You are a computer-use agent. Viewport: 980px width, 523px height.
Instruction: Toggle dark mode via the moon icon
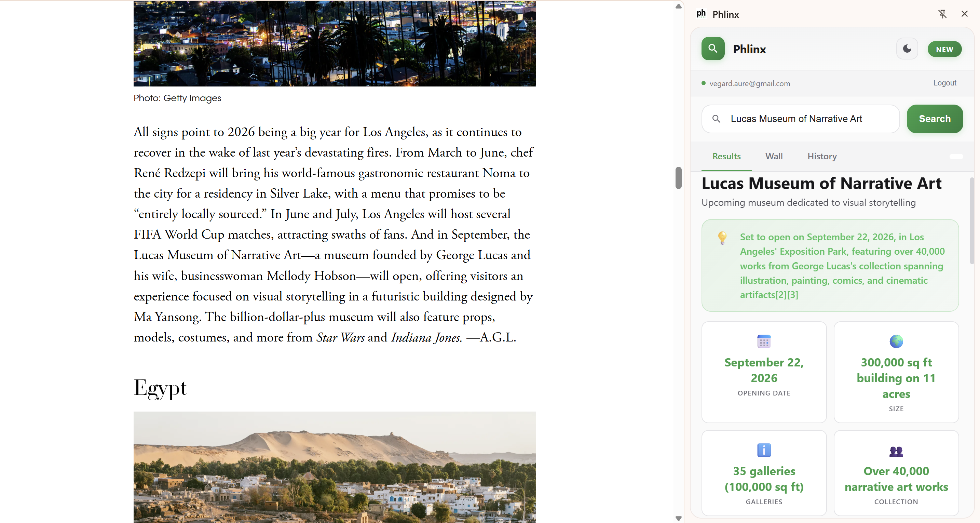907,49
